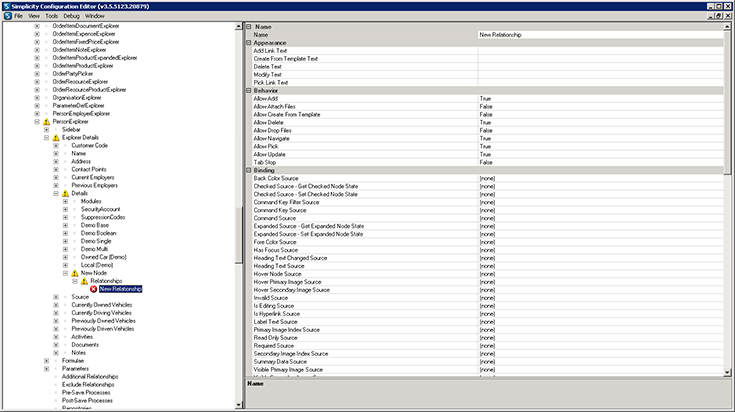Click property grid scroll up arrow
This screenshot has width=735, height=412.
click(728, 27)
